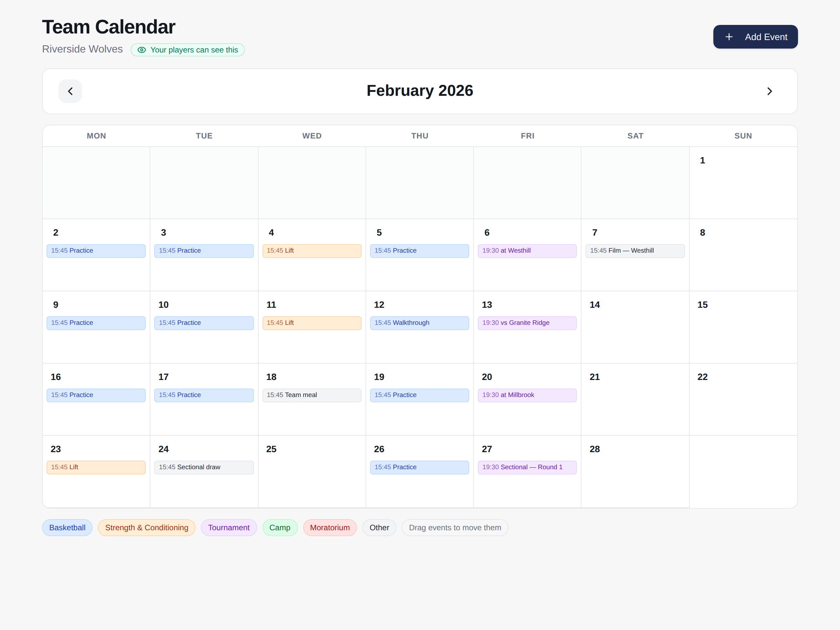Image resolution: width=840 pixels, height=630 pixels.
Task: Open the Practice event on February 9
Action: 96,323
